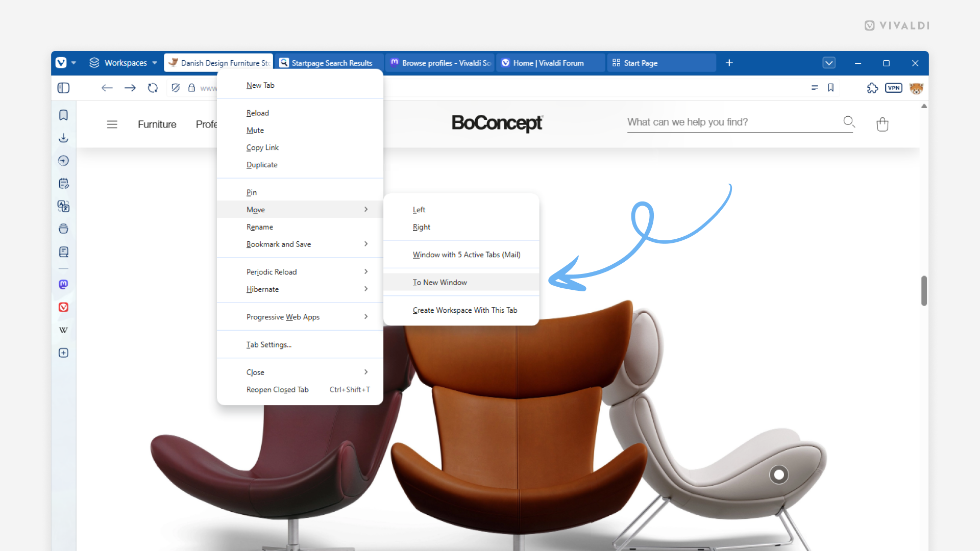Select the Translate panel icon
Screen dimensions: 980x551
click(63, 206)
